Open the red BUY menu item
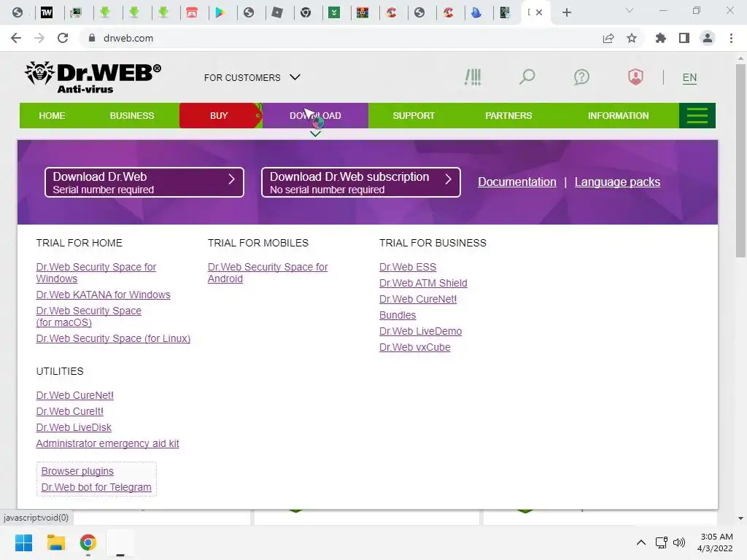This screenshot has width=747, height=560. pos(219,115)
